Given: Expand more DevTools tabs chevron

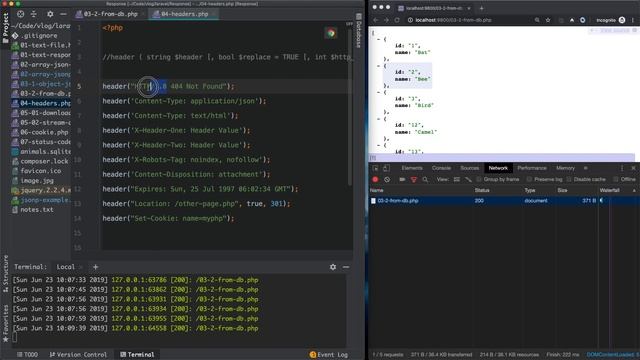Looking at the screenshot, I should (586, 168).
